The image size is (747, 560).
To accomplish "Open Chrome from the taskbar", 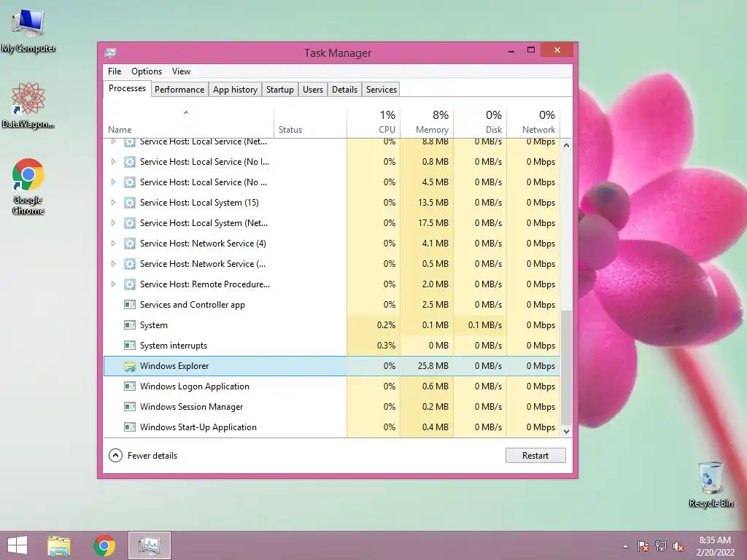I will [104, 545].
